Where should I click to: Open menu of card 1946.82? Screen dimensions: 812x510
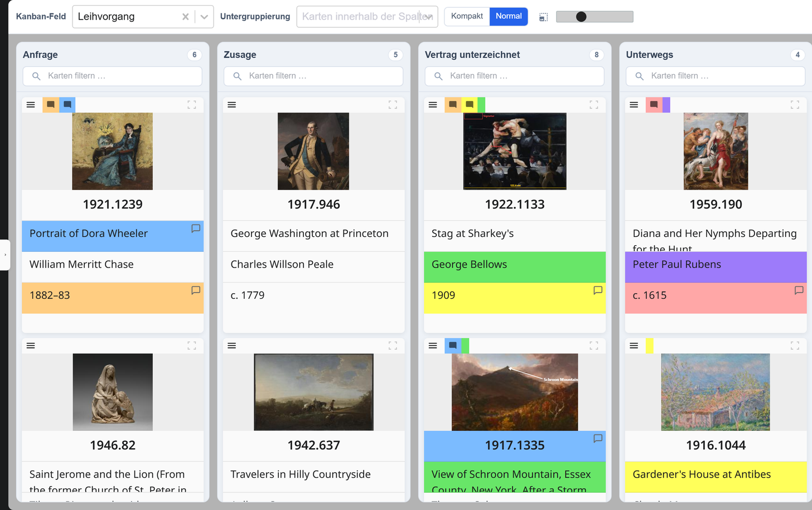click(x=31, y=346)
